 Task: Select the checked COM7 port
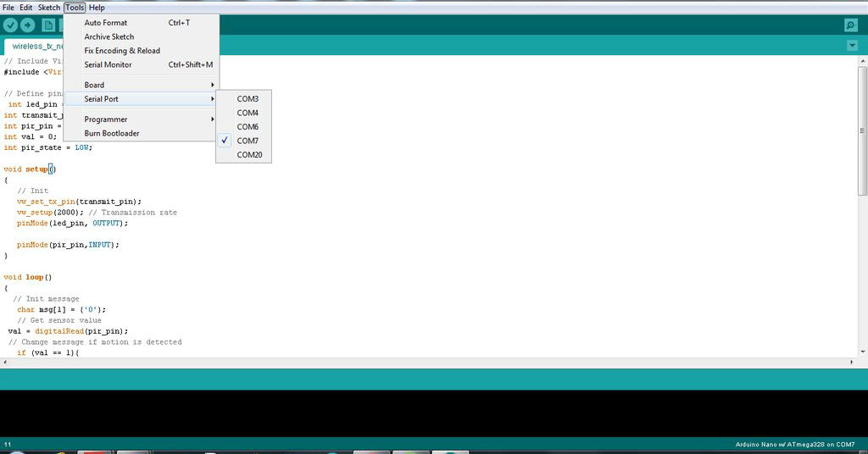243,141
